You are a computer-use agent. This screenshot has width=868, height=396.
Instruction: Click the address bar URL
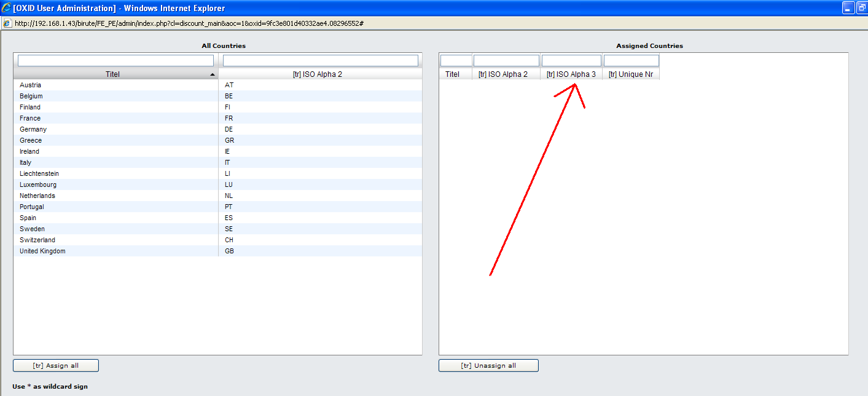point(184,23)
